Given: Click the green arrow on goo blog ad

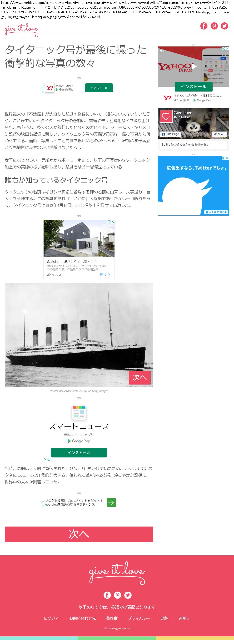Looking at the screenshot, I should point(111,502).
